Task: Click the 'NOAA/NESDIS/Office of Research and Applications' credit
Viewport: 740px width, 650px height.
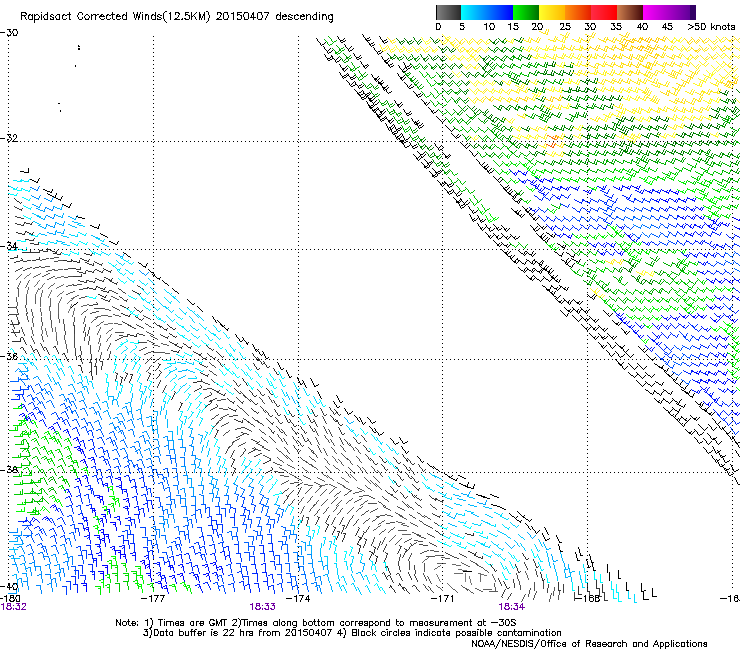Action: click(x=589, y=644)
